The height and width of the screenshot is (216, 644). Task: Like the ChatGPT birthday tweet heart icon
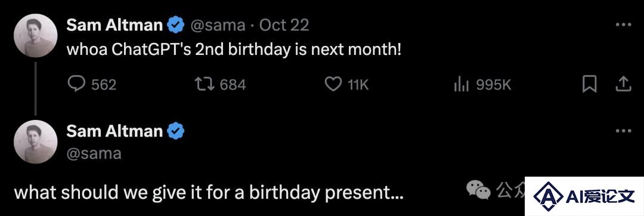[333, 85]
